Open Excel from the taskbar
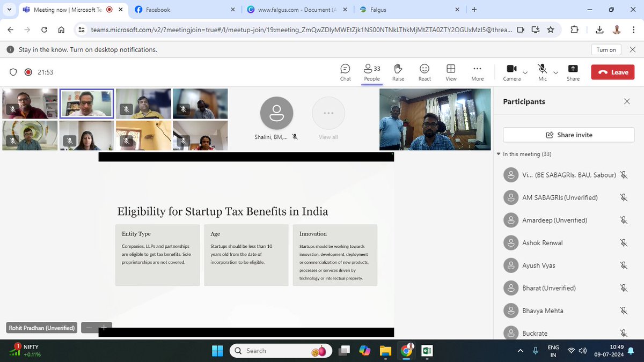The height and width of the screenshot is (362, 644). pyautogui.click(x=428, y=351)
